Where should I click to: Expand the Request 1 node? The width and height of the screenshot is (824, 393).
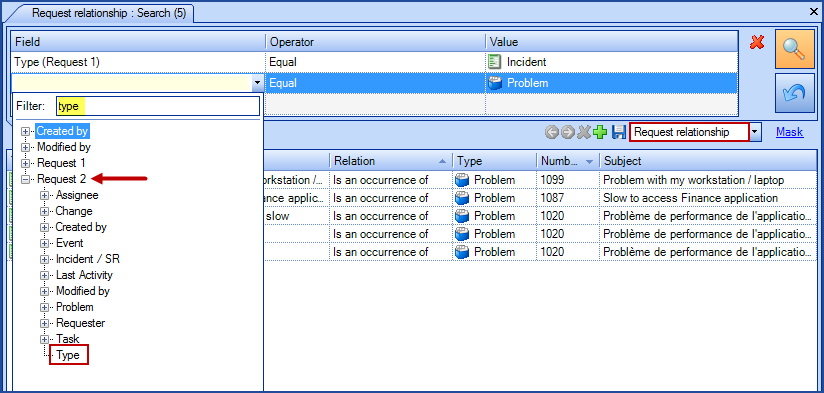click(25, 163)
